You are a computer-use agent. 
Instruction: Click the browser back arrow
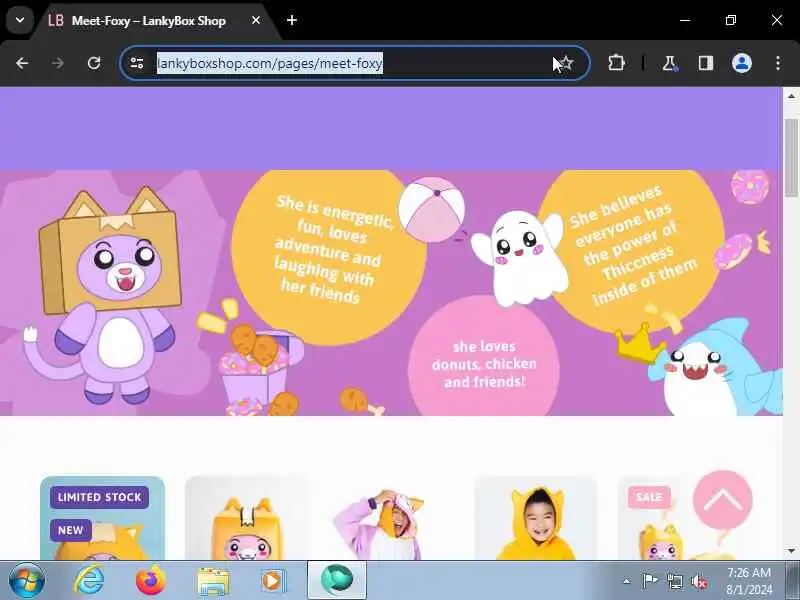pyautogui.click(x=22, y=63)
